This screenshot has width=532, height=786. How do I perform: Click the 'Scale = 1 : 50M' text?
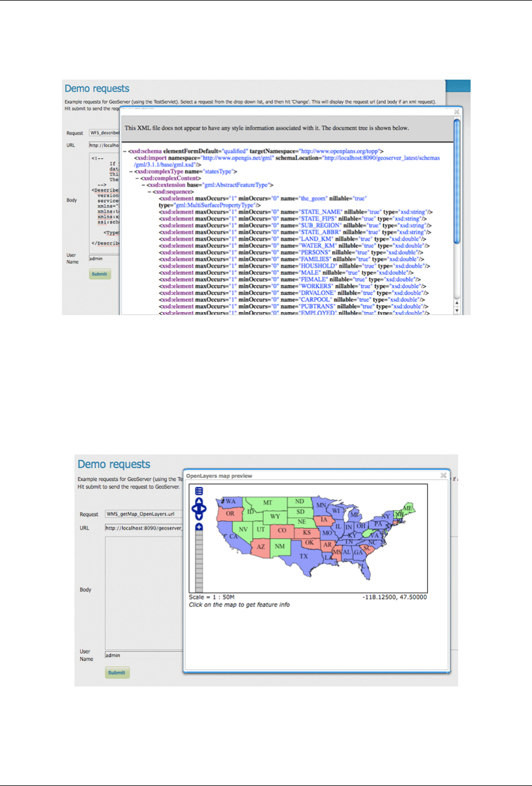(x=211, y=597)
